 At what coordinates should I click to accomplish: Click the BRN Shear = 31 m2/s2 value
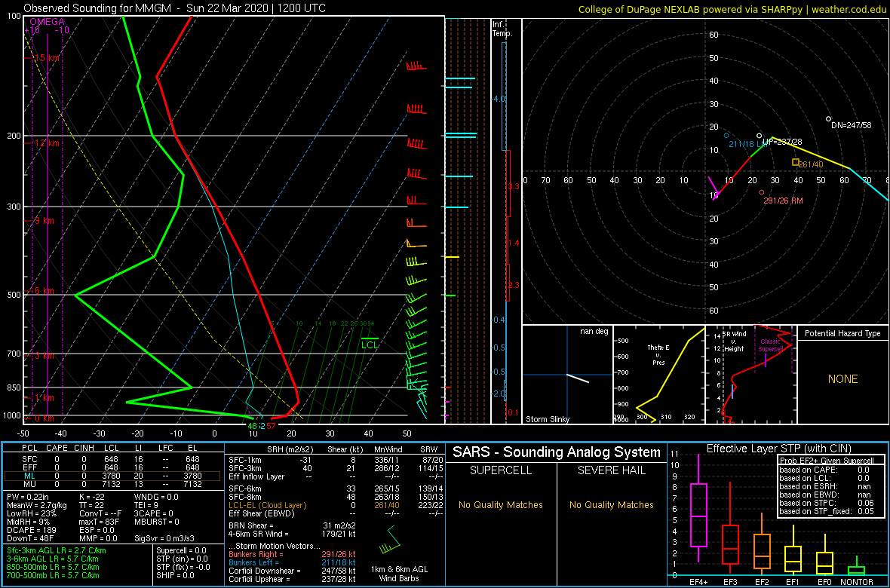click(x=293, y=525)
